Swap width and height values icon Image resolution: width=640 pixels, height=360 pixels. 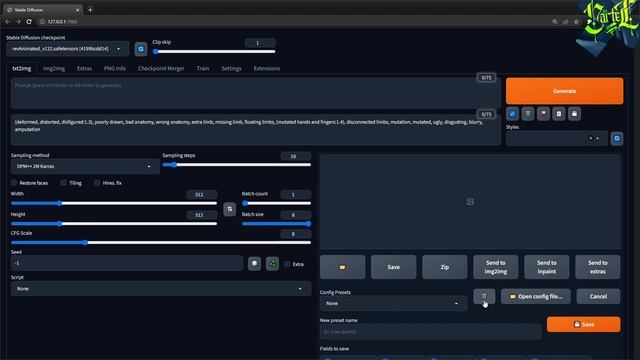point(229,209)
